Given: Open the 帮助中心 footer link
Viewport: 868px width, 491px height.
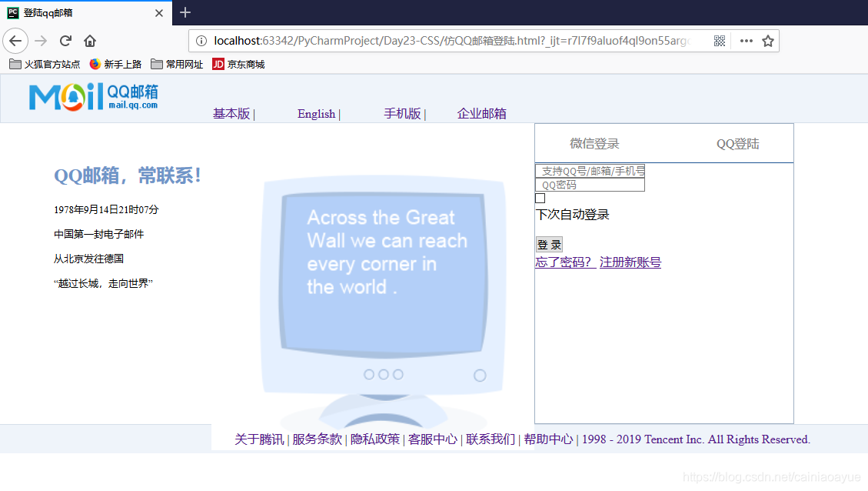Looking at the screenshot, I should point(549,439).
